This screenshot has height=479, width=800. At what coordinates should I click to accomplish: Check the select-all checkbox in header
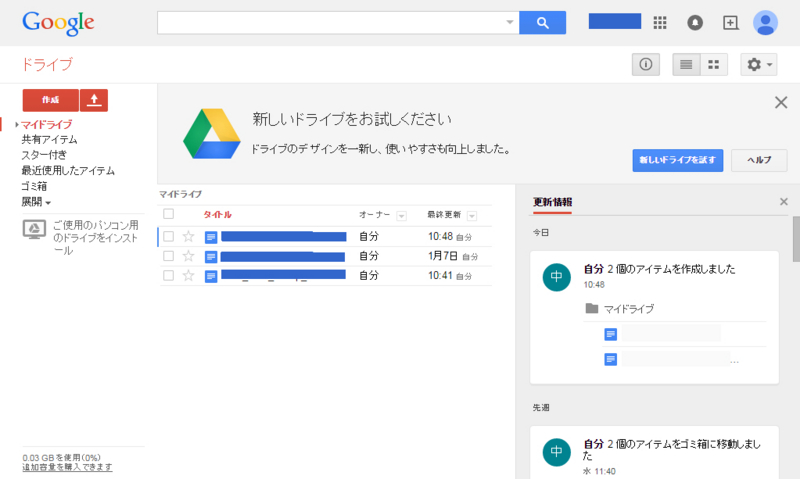point(168,214)
